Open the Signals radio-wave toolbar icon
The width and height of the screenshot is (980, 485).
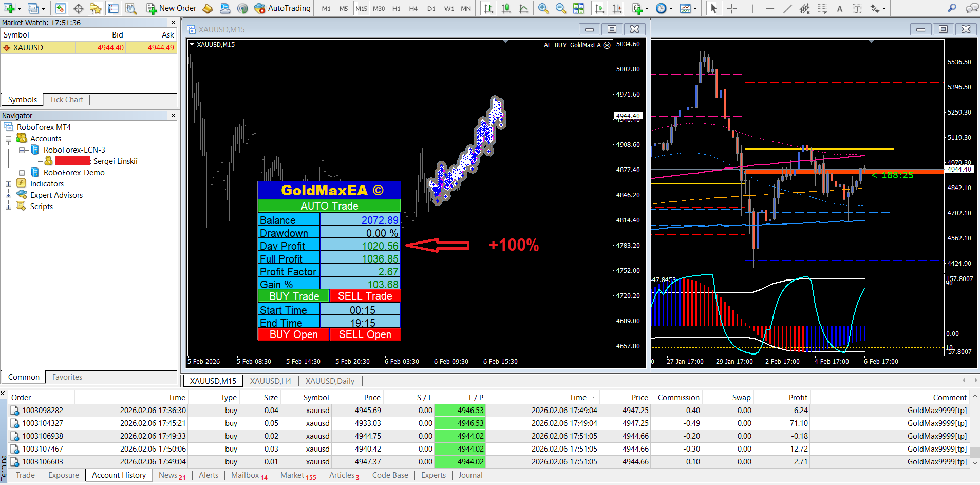click(x=242, y=8)
